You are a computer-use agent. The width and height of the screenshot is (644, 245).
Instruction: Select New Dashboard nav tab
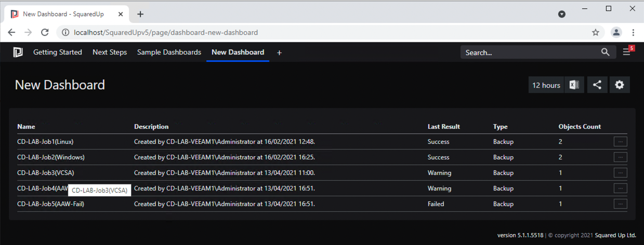pos(238,52)
